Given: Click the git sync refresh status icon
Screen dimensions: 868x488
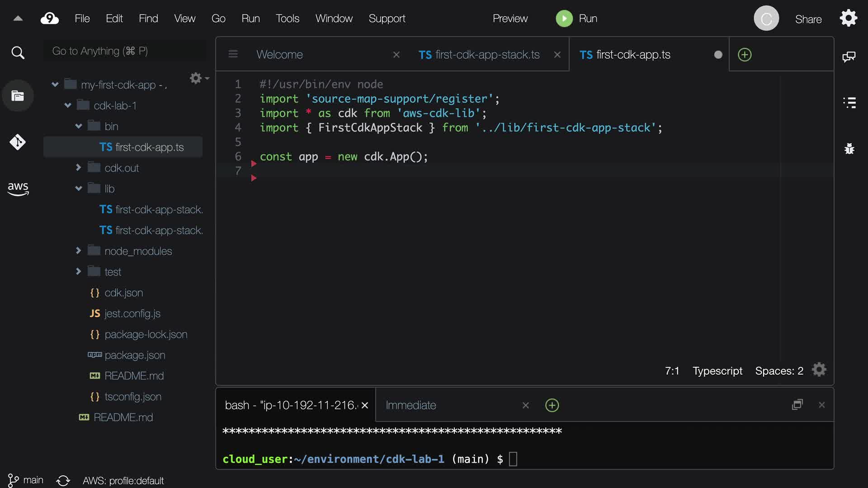Looking at the screenshot, I should point(63,480).
